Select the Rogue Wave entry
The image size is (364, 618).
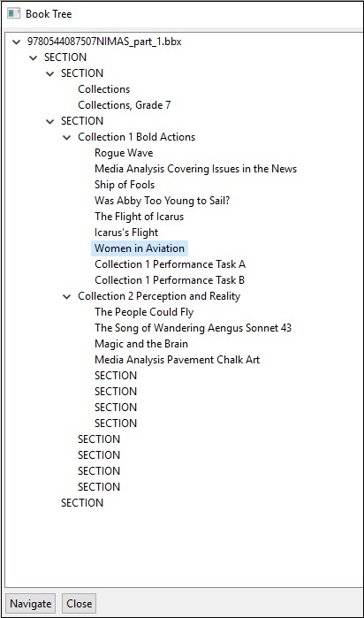[124, 153]
